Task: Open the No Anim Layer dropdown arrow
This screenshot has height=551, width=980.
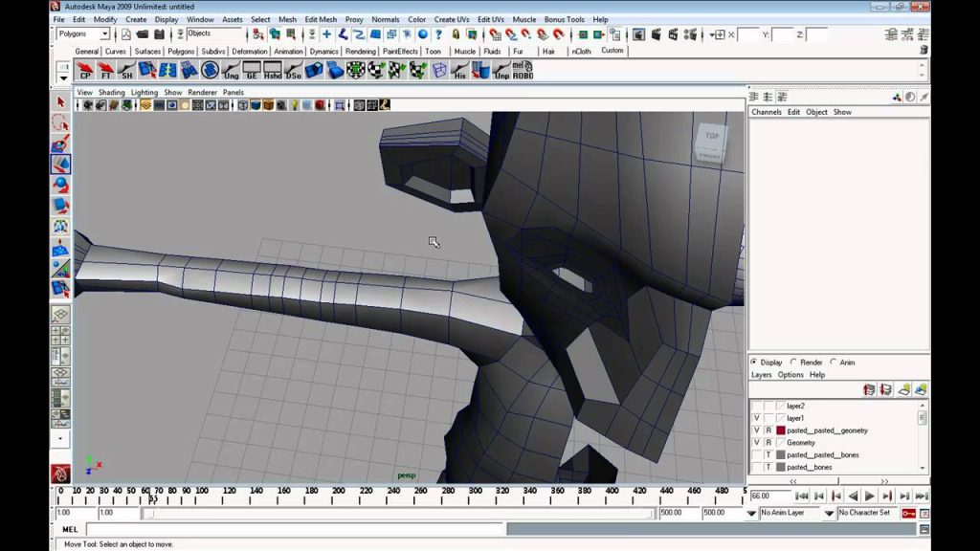Action: point(751,514)
